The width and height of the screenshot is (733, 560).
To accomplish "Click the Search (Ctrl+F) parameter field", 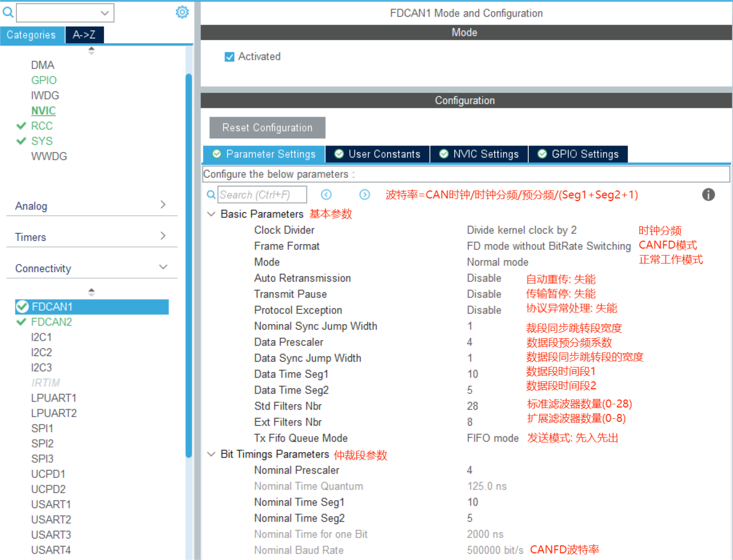I will pos(262,195).
